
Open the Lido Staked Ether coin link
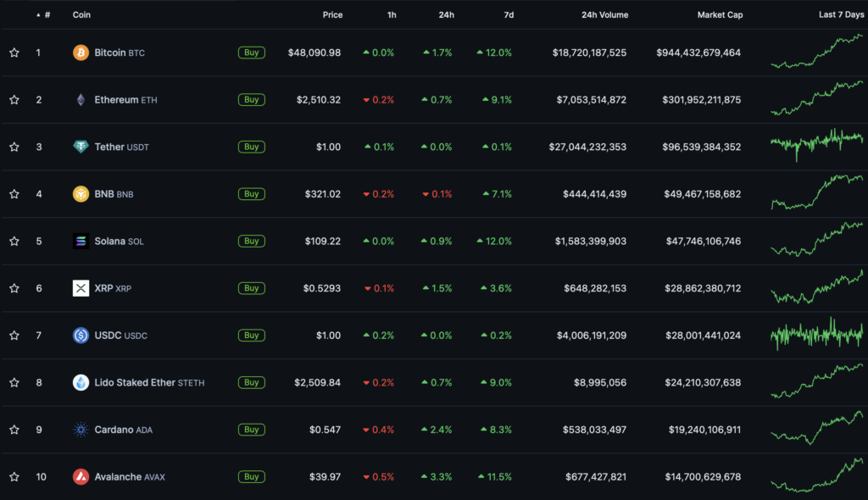(135, 382)
